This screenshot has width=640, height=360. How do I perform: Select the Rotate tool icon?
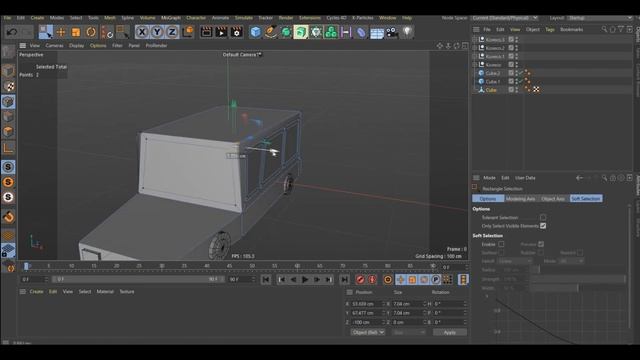click(91, 32)
